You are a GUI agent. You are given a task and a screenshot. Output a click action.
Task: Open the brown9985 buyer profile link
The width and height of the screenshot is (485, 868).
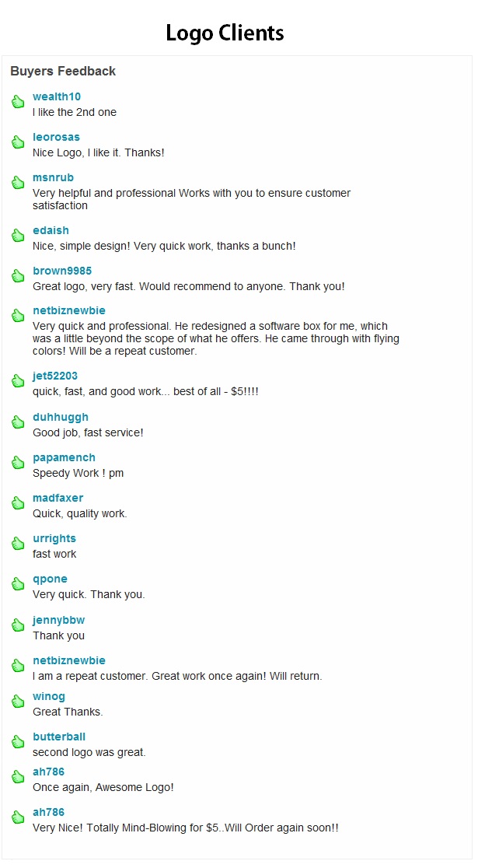pos(62,271)
